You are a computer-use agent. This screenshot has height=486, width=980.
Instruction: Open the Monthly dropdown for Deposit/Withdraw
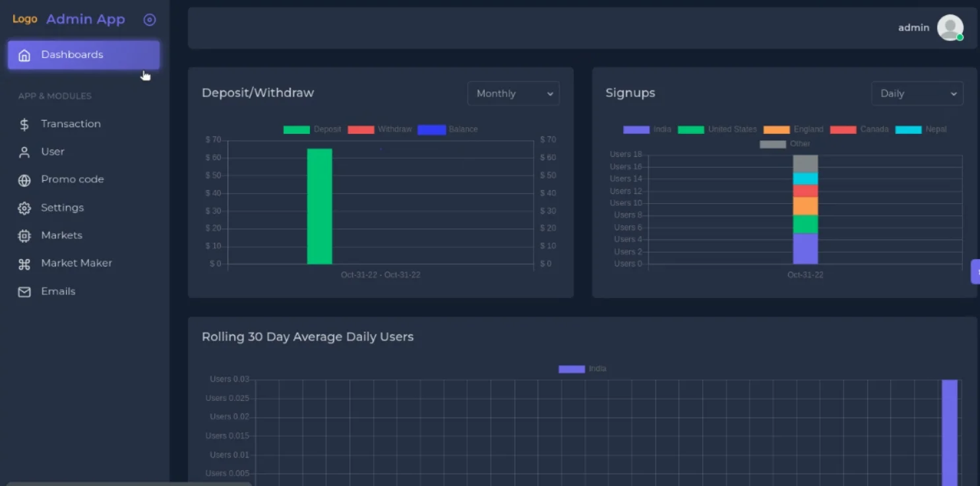click(513, 94)
